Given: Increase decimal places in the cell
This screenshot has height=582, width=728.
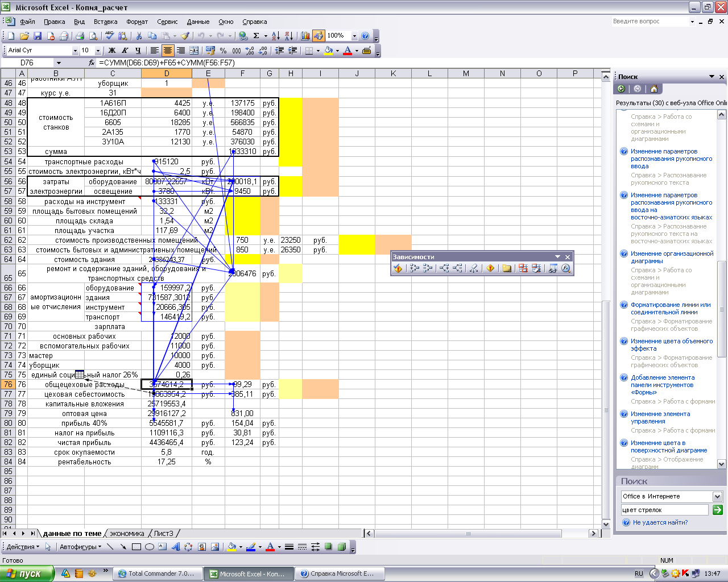Looking at the screenshot, I should (250, 51).
